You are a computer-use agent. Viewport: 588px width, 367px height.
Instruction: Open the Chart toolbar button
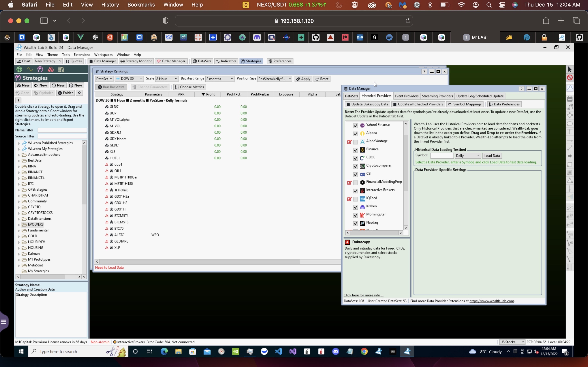coord(23,61)
